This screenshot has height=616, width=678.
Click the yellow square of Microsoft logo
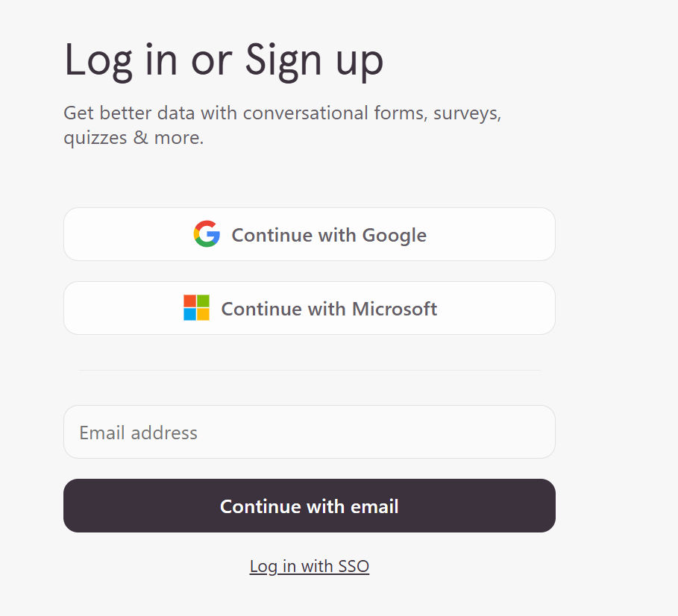(x=203, y=314)
